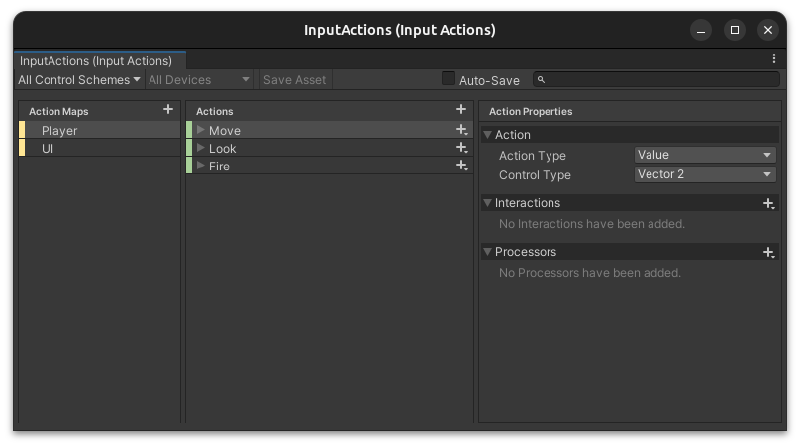800x447 pixels.
Task: Open the Control Type dropdown
Action: (705, 174)
